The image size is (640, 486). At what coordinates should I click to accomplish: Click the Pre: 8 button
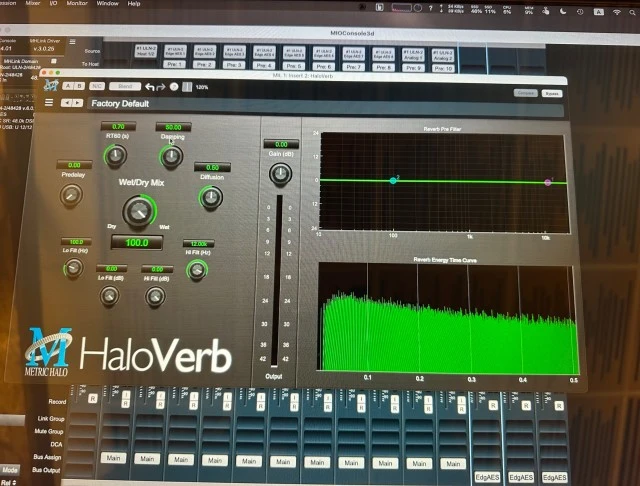coord(383,67)
